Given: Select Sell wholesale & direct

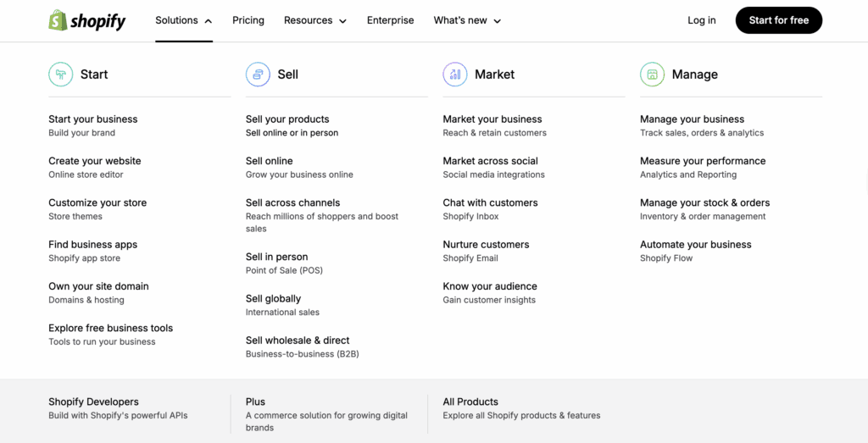Looking at the screenshot, I should [x=298, y=341].
